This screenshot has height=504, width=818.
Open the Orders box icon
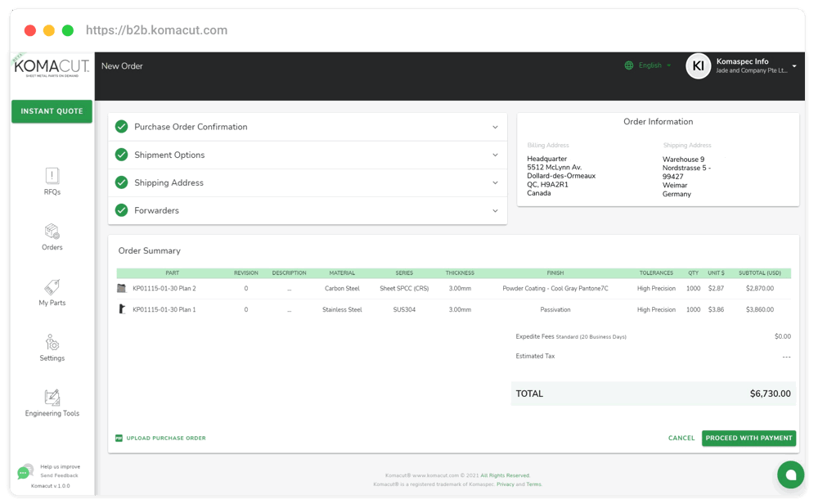52,231
